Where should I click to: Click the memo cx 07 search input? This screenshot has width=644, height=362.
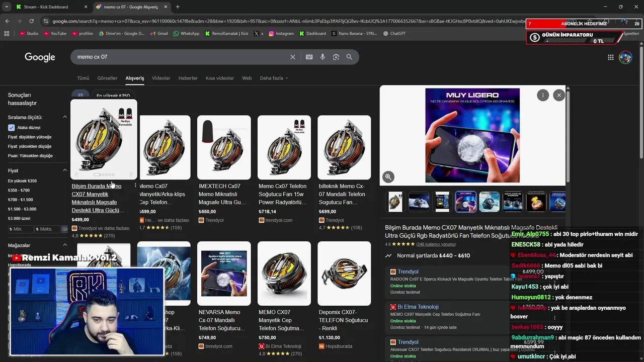point(181,57)
